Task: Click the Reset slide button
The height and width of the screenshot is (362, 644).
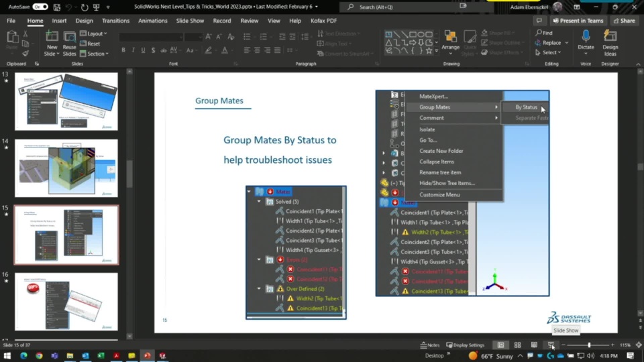Action: tap(90, 44)
